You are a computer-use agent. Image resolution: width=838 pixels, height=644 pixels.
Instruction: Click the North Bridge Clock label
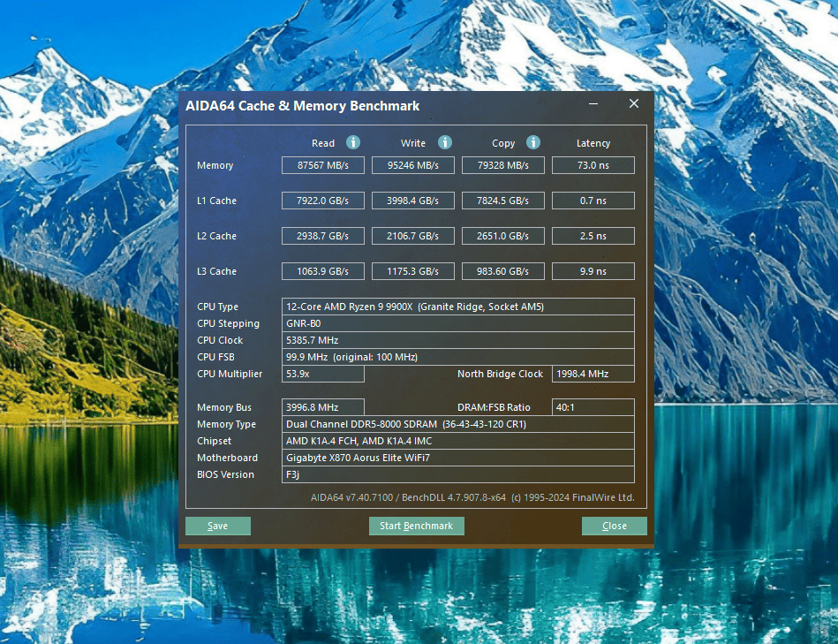[x=500, y=374]
